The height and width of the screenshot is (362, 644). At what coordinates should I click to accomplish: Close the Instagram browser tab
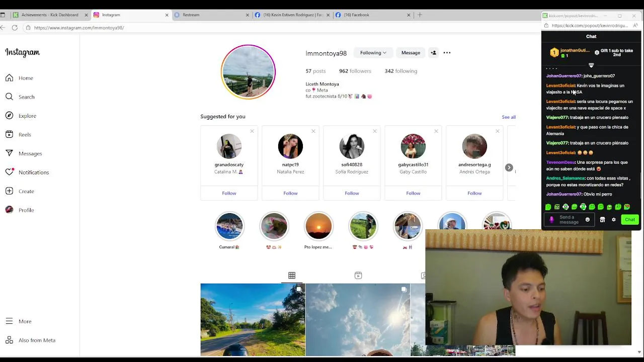point(167,15)
